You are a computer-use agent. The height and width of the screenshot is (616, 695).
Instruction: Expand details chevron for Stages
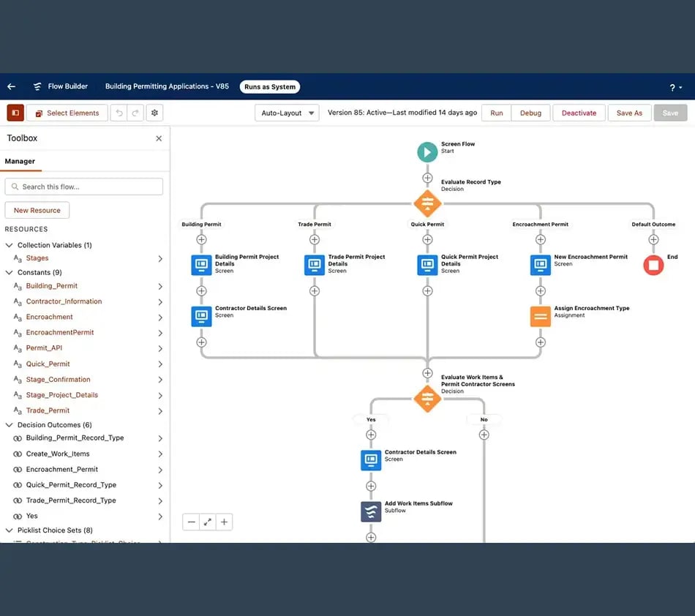[160, 259]
